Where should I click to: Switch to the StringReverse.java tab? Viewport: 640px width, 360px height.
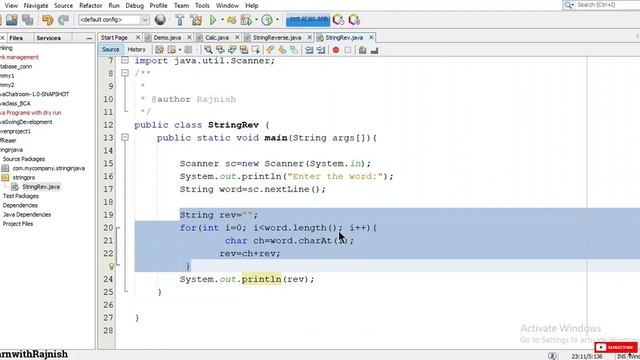point(277,38)
